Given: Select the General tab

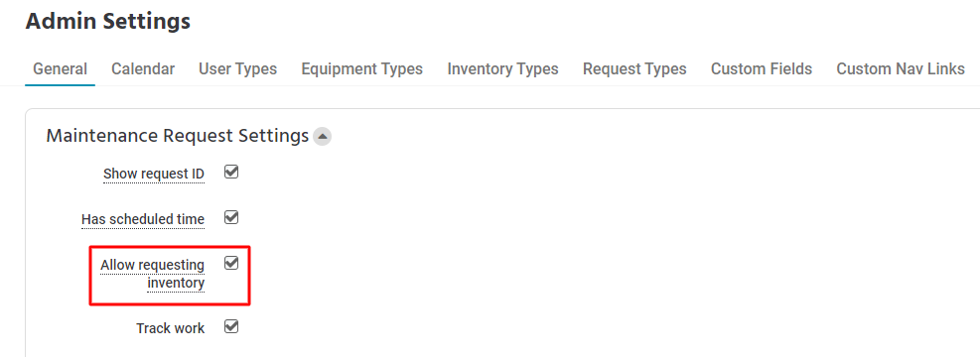Looking at the screenshot, I should pyautogui.click(x=60, y=68).
